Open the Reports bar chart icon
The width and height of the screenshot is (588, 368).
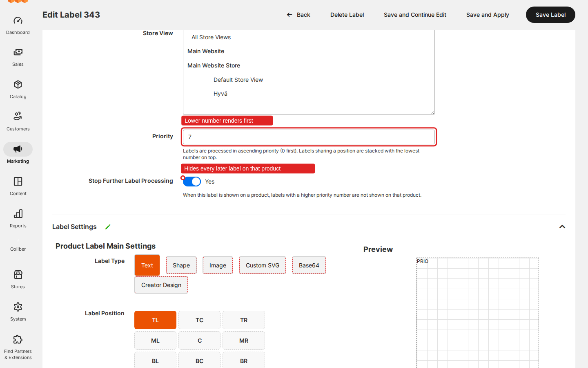pyautogui.click(x=18, y=214)
